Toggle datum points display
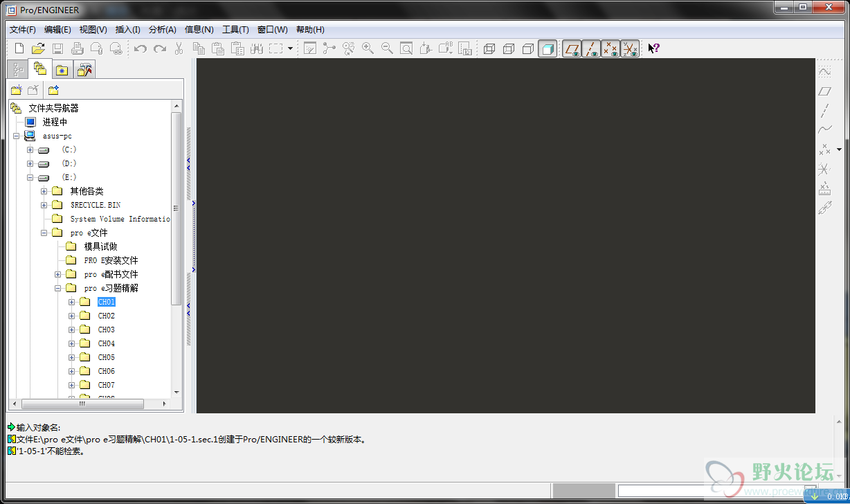The width and height of the screenshot is (850, 504). click(611, 48)
